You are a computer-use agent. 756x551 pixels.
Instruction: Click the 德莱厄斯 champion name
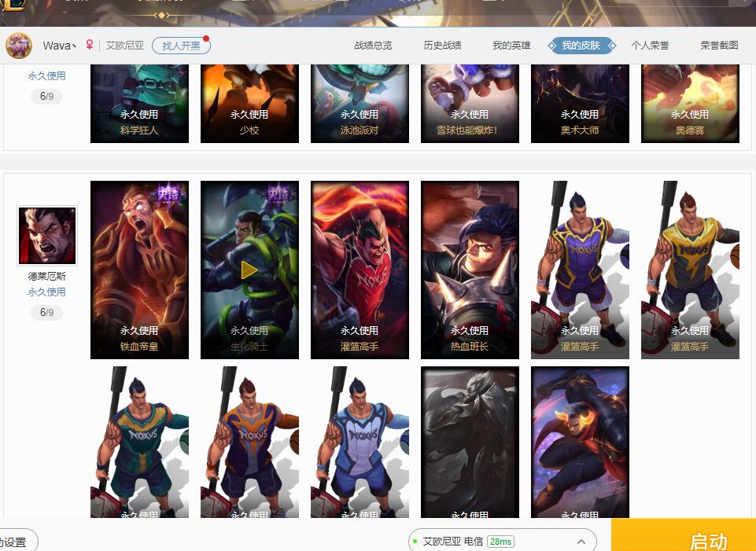46,277
